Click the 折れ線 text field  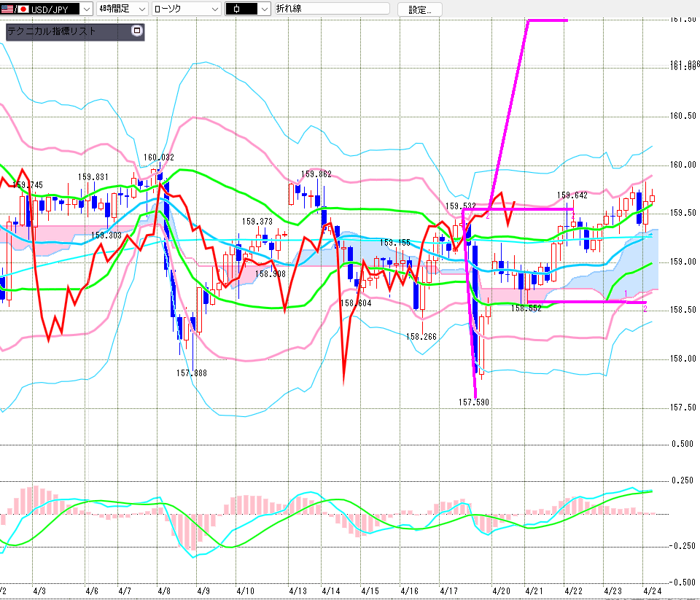tap(332, 9)
